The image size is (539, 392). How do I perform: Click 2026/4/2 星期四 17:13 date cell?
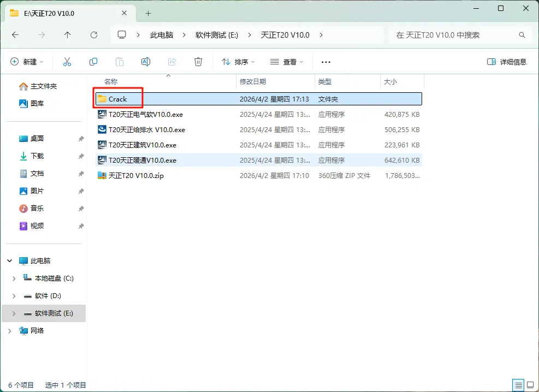[274, 99]
